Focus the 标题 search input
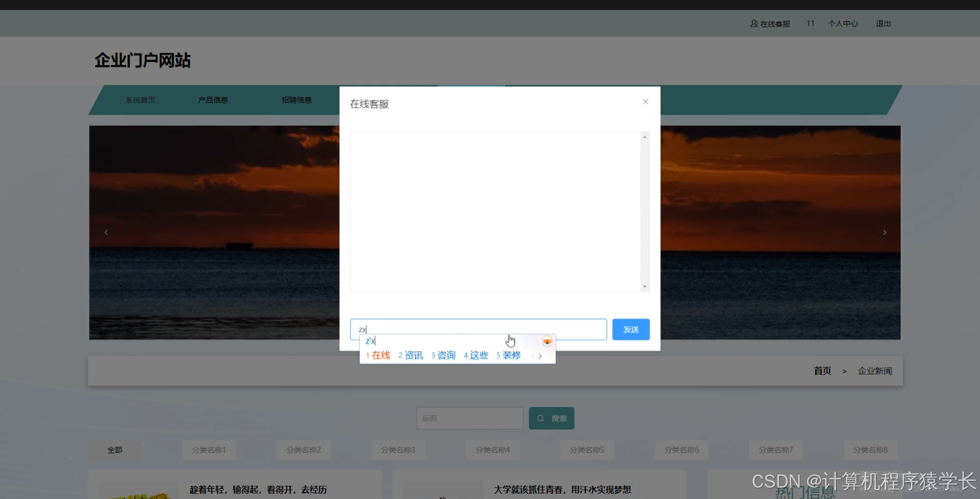Viewport: 980px width, 499px height. coord(470,418)
